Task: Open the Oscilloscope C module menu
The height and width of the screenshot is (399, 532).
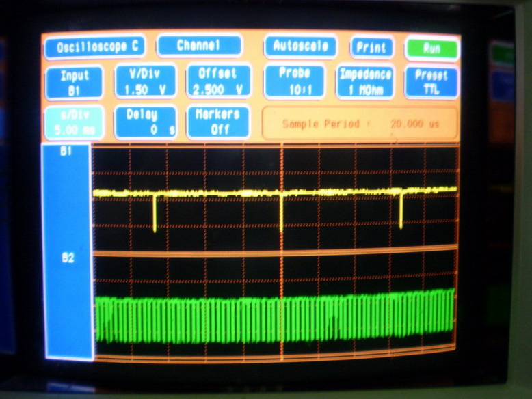Action: click(x=94, y=48)
